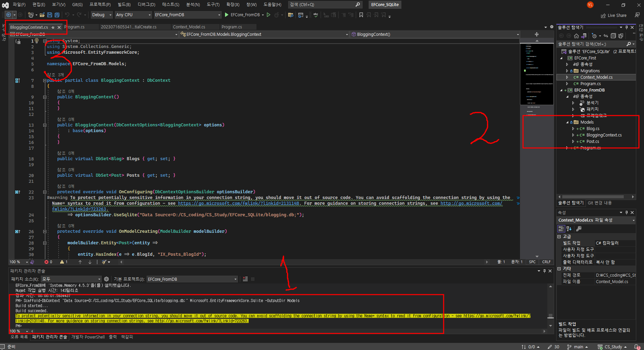
Task: Open 디버그(D) menu
Action: click(x=146, y=4)
